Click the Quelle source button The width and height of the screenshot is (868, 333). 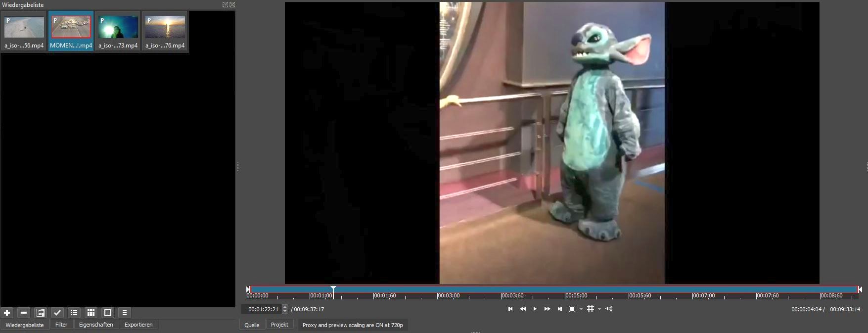pos(252,325)
